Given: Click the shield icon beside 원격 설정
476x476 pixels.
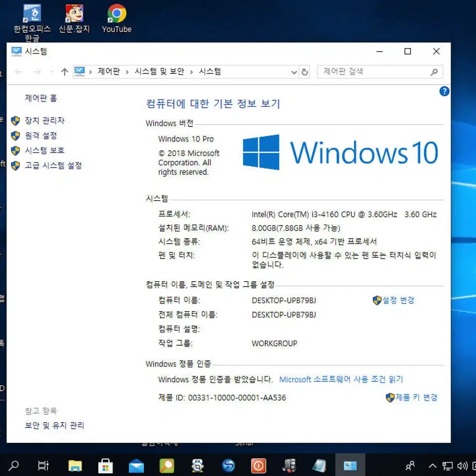Looking at the screenshot, I should 15,136.
